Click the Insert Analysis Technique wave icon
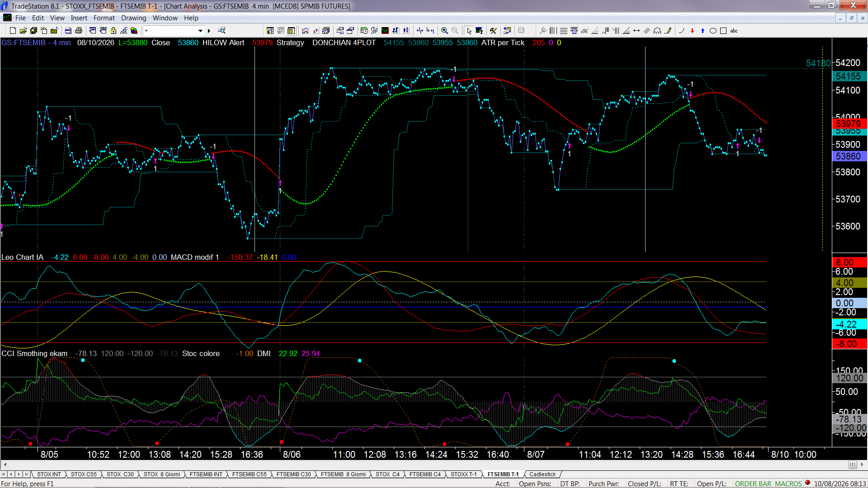This screenshot has width=868, height=488. click(x=305, y=31)
